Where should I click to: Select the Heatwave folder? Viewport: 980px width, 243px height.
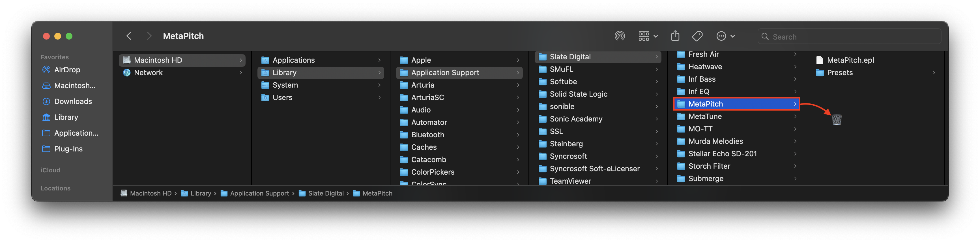(736, 67)
